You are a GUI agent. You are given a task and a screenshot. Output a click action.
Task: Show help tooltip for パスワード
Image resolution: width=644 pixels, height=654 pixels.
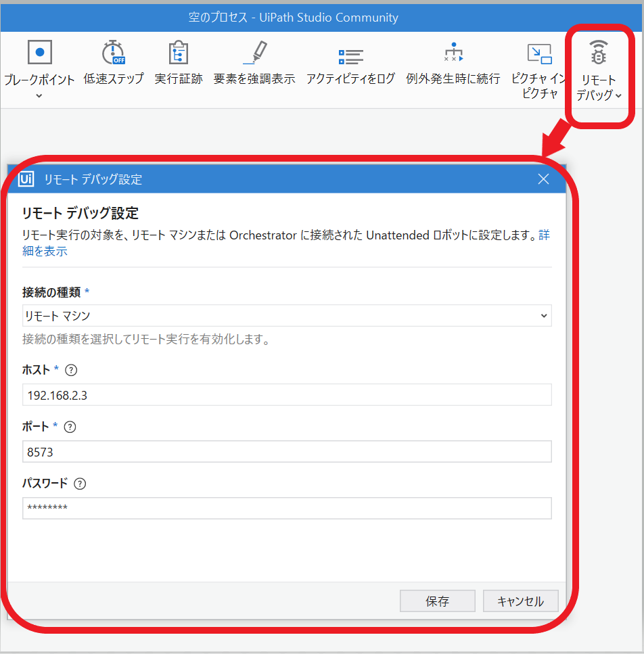(80, 484)
